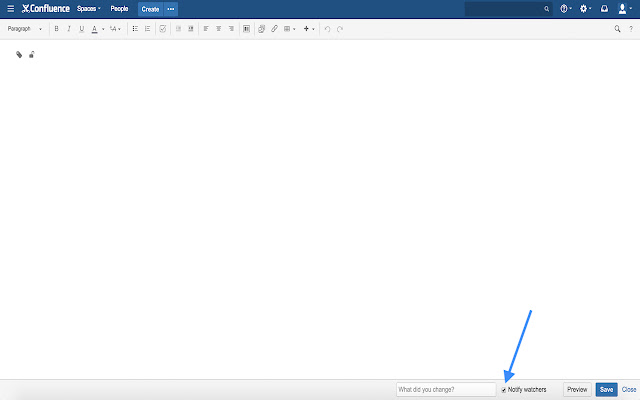The height and width of the screenshot is (400, 640).
Task: Open create-from-template ellipsis button
Action: click(171, 9)
